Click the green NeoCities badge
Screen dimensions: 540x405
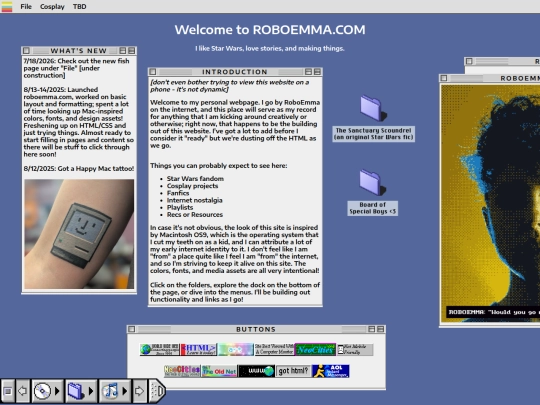tap(315, 350)
